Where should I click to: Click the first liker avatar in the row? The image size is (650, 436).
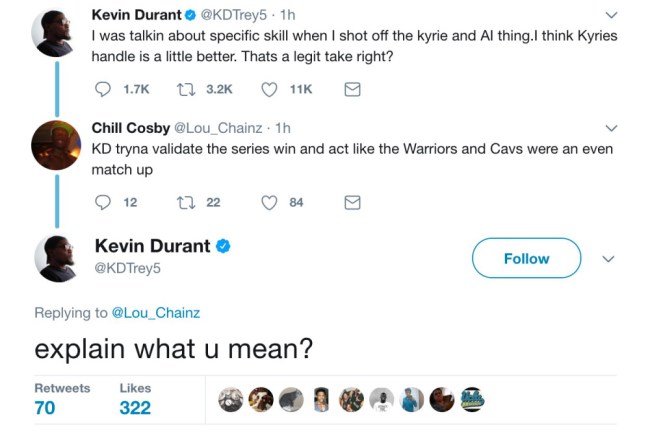[x=230, y=400]
